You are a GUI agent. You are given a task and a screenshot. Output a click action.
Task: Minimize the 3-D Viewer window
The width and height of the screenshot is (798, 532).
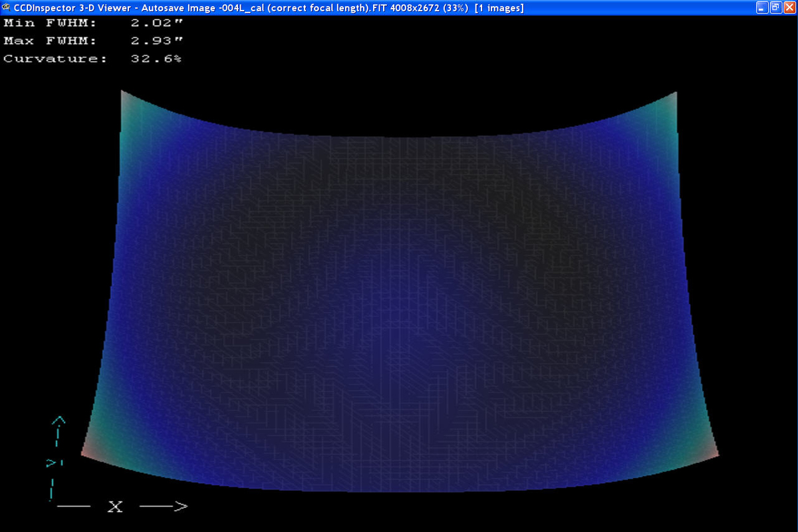pos(763,7)
